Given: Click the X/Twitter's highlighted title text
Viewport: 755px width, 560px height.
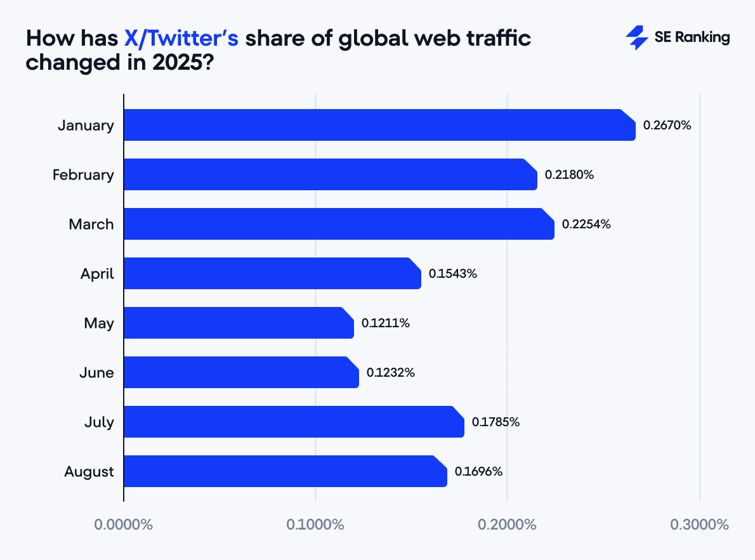Looking at the screenshot, I should 181,39.
